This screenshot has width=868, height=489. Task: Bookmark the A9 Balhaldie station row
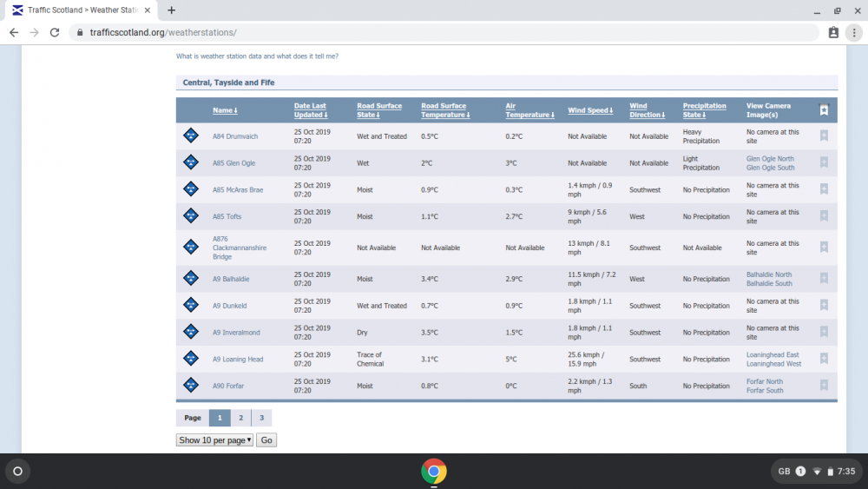(x=824, y=278)
